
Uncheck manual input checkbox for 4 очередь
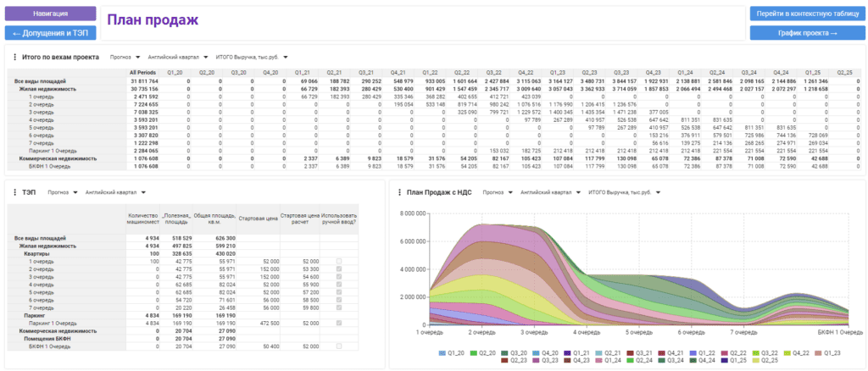click(x=339, y=285)
